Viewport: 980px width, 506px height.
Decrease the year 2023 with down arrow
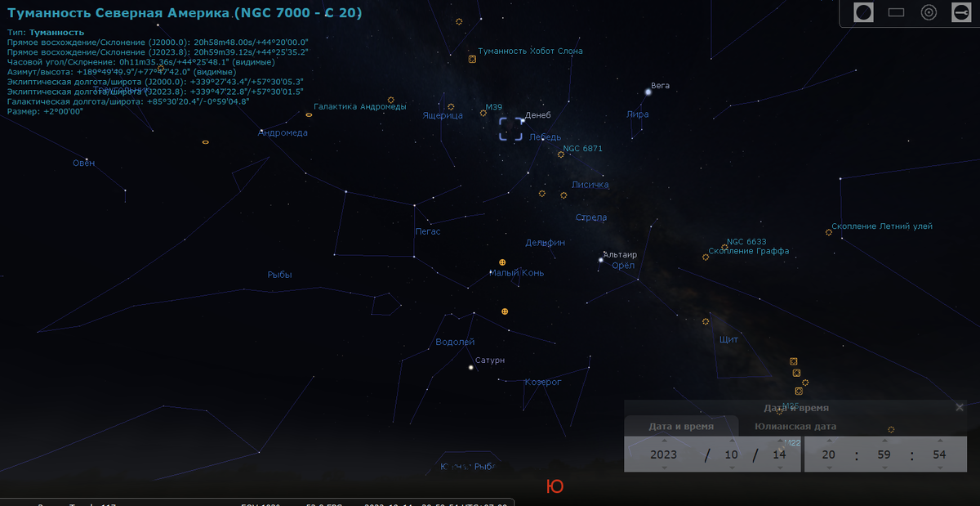[664, 468]
